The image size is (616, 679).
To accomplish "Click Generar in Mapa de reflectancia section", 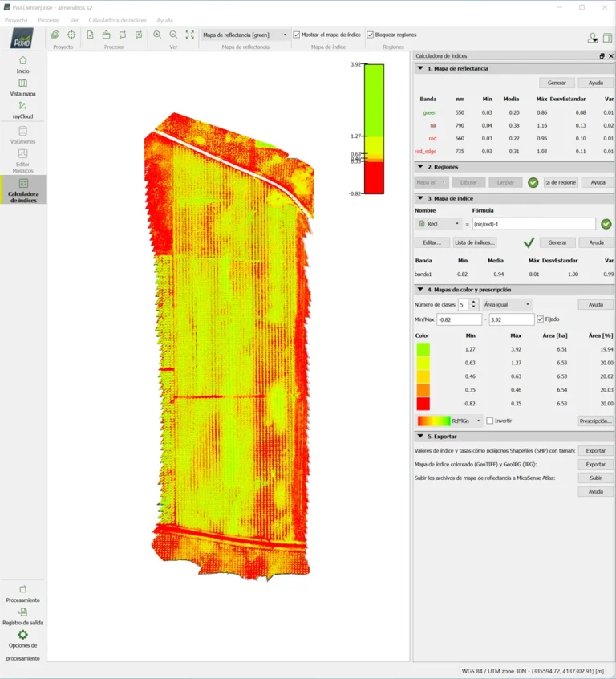I will [x=557, y=83].
